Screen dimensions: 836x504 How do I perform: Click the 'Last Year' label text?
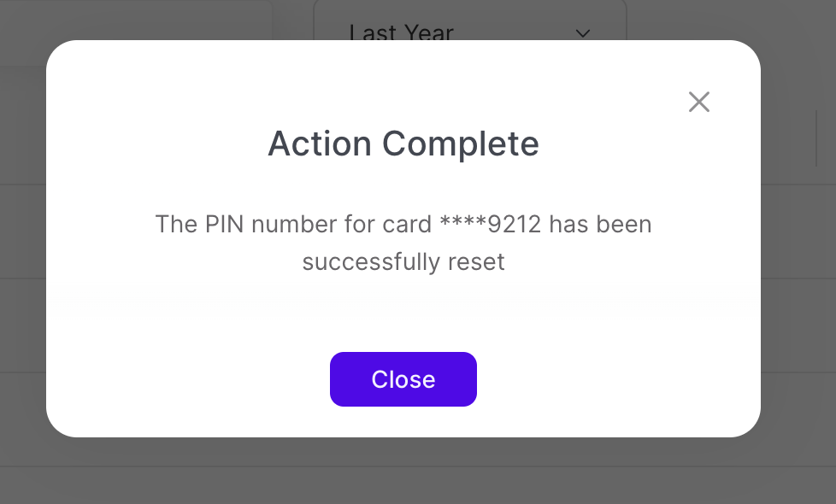point(401,32)
